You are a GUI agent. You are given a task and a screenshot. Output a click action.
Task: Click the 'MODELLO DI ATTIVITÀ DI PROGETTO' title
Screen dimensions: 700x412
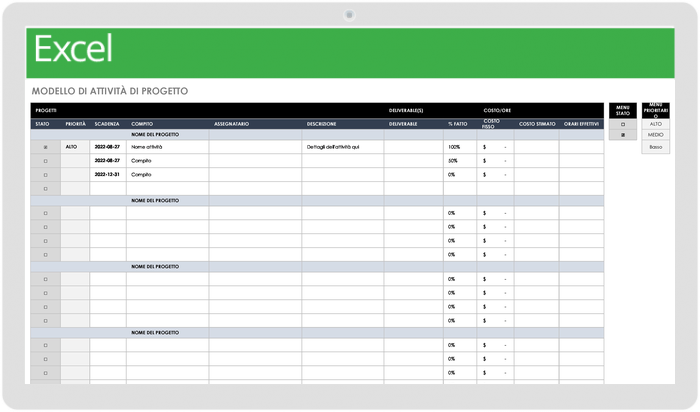click(x=110, y=91)
